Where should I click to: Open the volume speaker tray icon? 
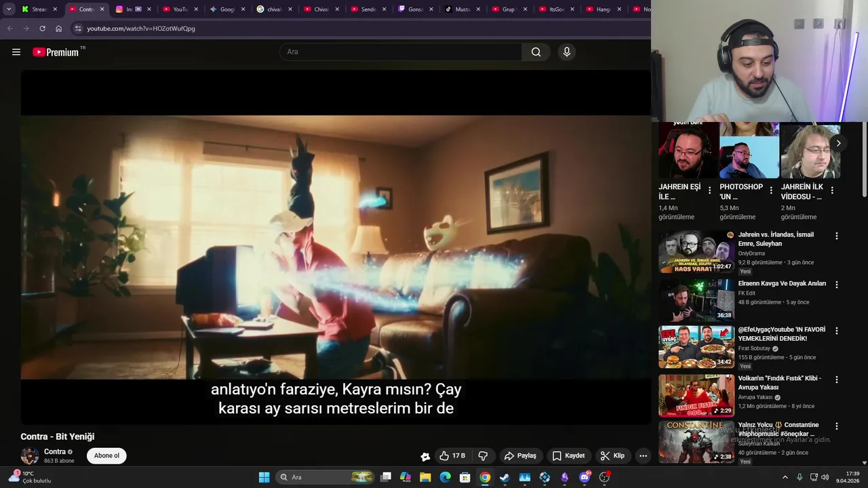coord(825,477)
